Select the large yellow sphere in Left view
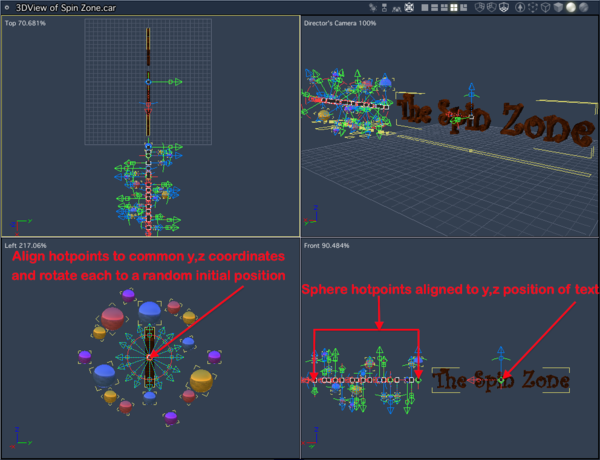600x460 pixels. [x=201, y=380]
